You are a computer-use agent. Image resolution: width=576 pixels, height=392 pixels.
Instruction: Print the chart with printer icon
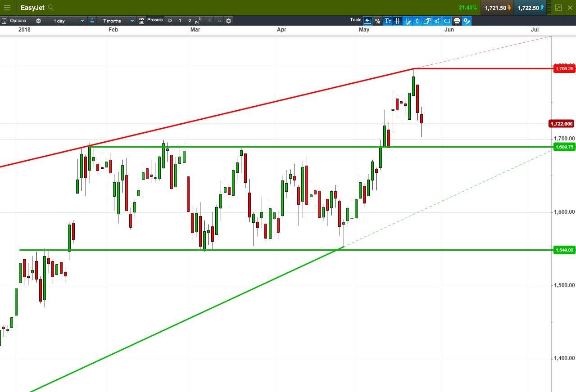457,21
